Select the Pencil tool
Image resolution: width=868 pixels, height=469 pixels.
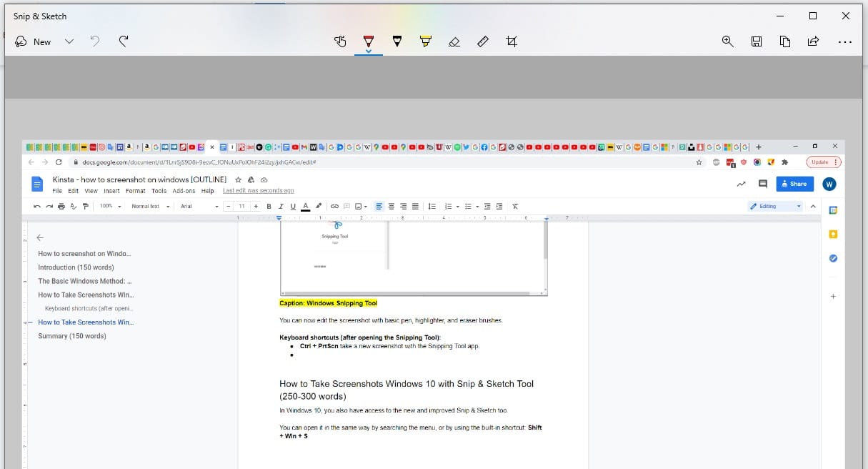click(x=397, y=41)
